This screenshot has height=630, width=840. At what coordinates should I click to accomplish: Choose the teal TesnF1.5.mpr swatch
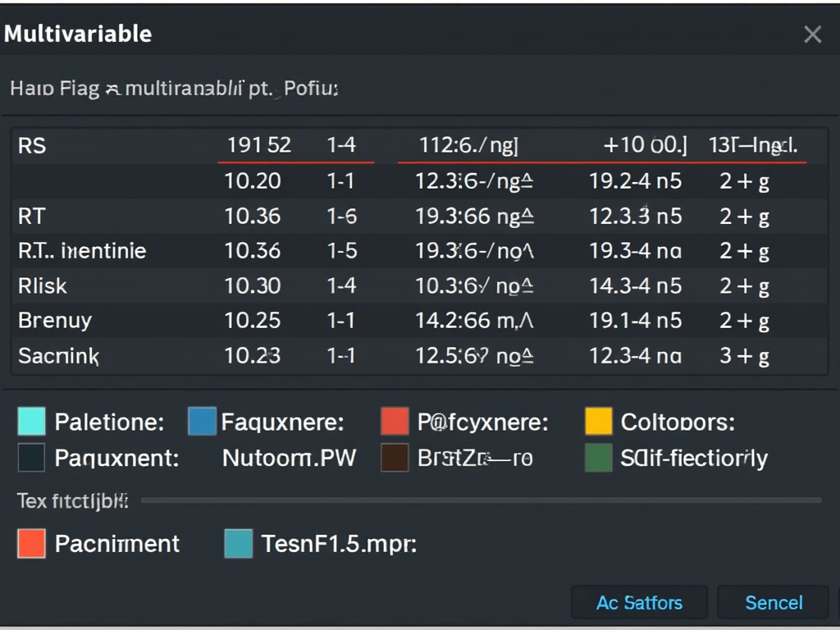[239, 544]
